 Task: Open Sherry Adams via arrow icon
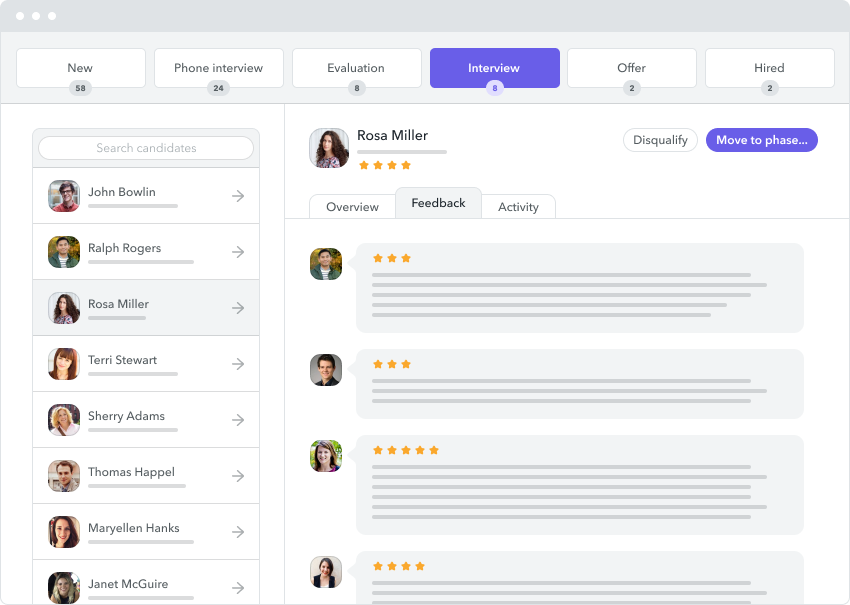click(x=238, y=420)
